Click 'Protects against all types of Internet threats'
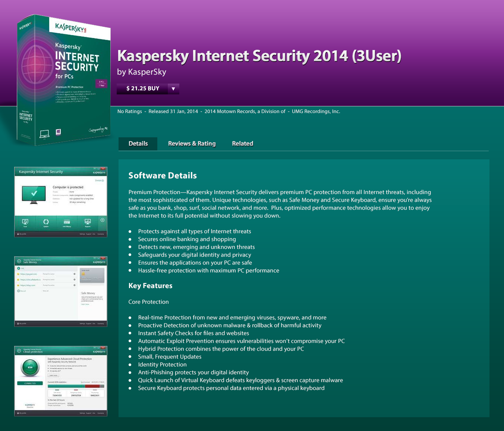Image resolution: width=504 pixels, height=431 pixels. click(195, 231)
